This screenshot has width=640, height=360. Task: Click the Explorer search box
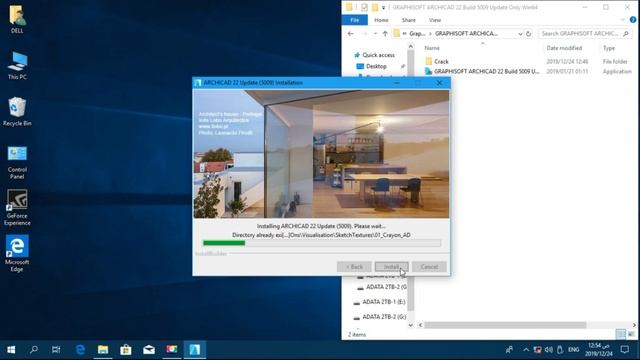tap(584, 33)
